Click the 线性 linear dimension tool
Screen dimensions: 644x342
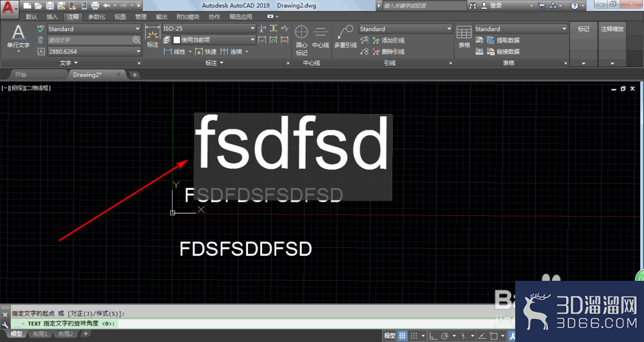[175, 52]
